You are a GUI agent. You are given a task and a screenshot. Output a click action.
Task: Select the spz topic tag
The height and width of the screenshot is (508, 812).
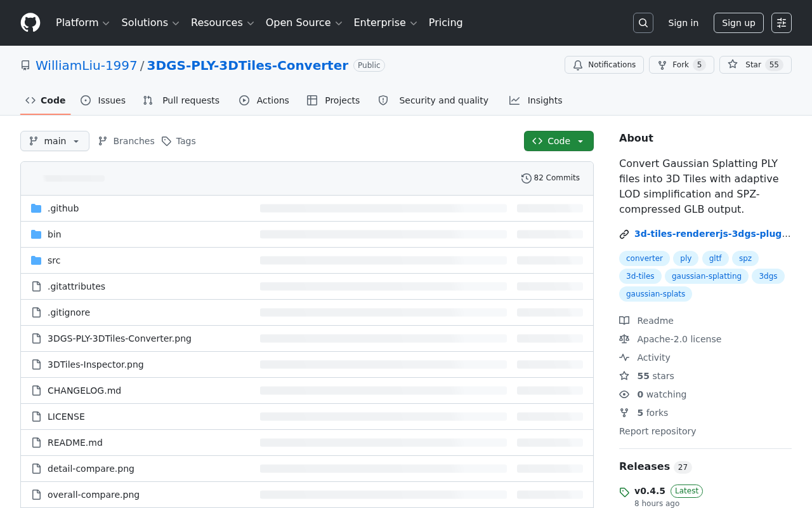point(745,258)
